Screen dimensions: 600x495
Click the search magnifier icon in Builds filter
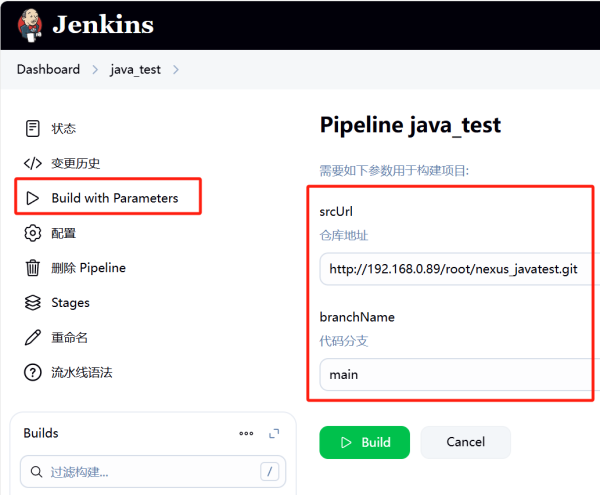[36, 472]
